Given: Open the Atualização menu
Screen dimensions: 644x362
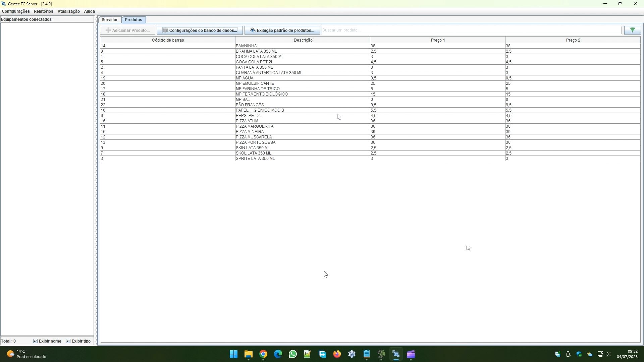Looking at the screenshot, I should tap(68, 11).
